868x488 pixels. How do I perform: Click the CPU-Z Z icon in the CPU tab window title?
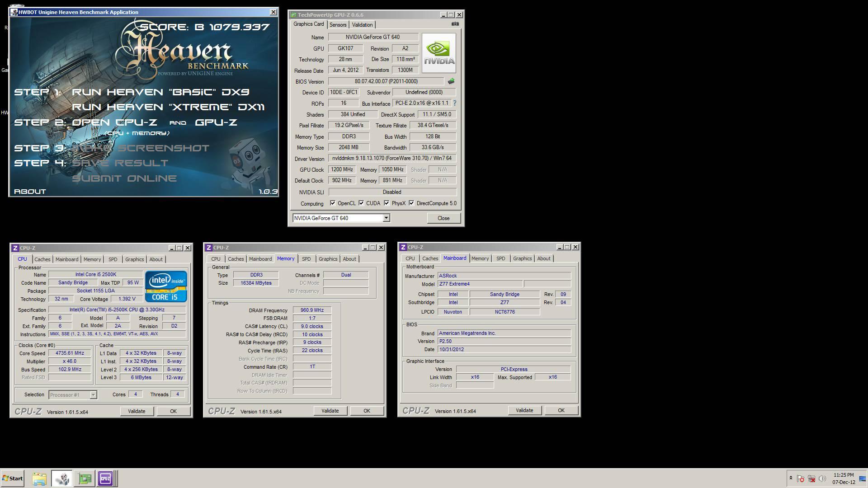(x=15, y=248)
